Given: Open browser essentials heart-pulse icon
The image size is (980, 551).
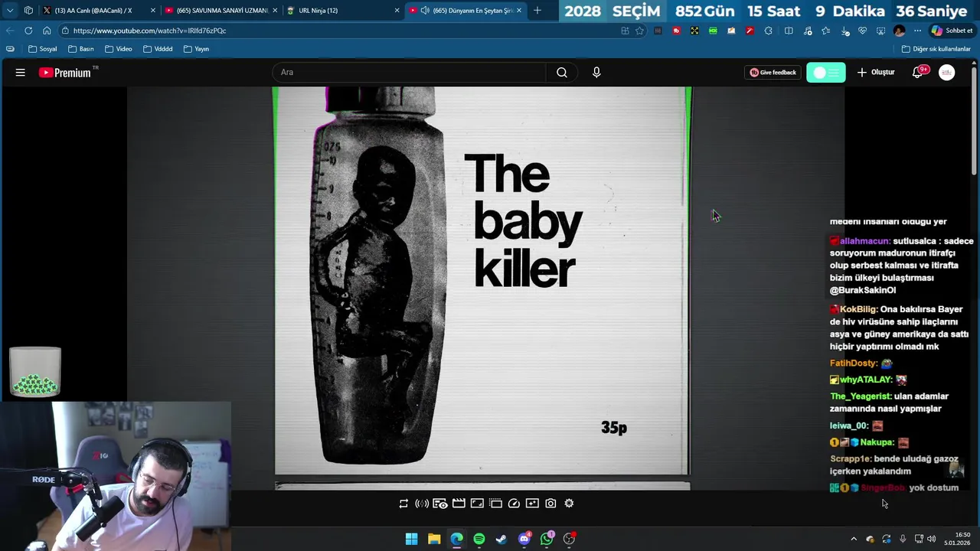Looking at the screenshot, I should pyautogui.click(x=863, y=31).
